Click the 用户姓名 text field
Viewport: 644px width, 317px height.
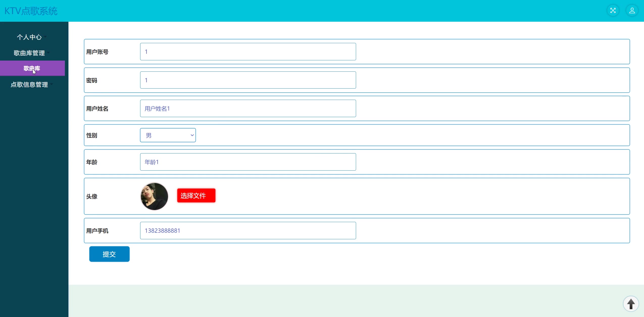coord(248,109)
